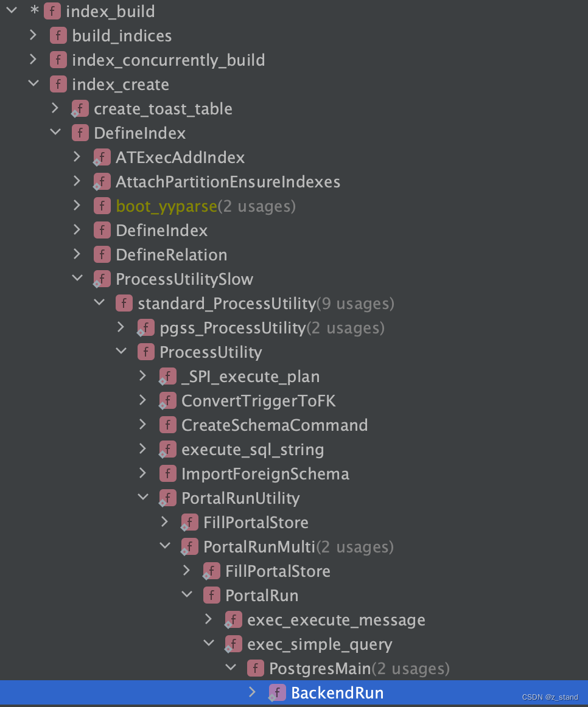Screen dimensions: 588x707
Task: Click the function icon beside DefineIndex
Action: tap(80, 133)
